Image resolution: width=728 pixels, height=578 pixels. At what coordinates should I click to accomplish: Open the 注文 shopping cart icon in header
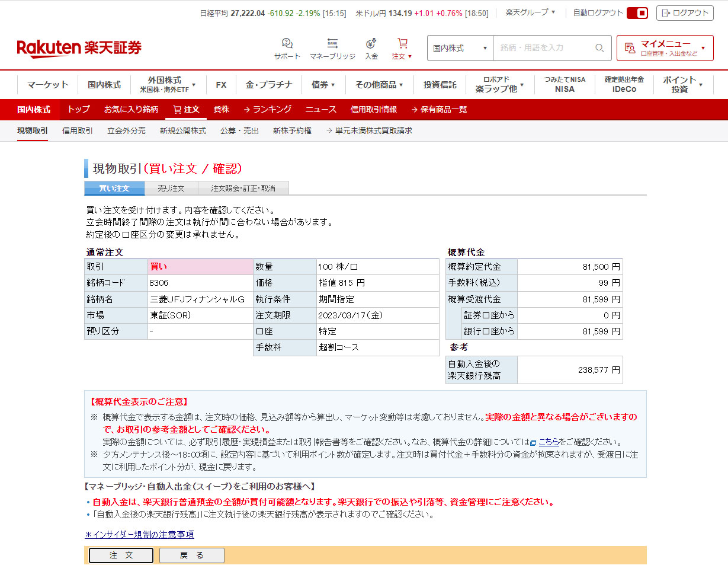point(402,44)
